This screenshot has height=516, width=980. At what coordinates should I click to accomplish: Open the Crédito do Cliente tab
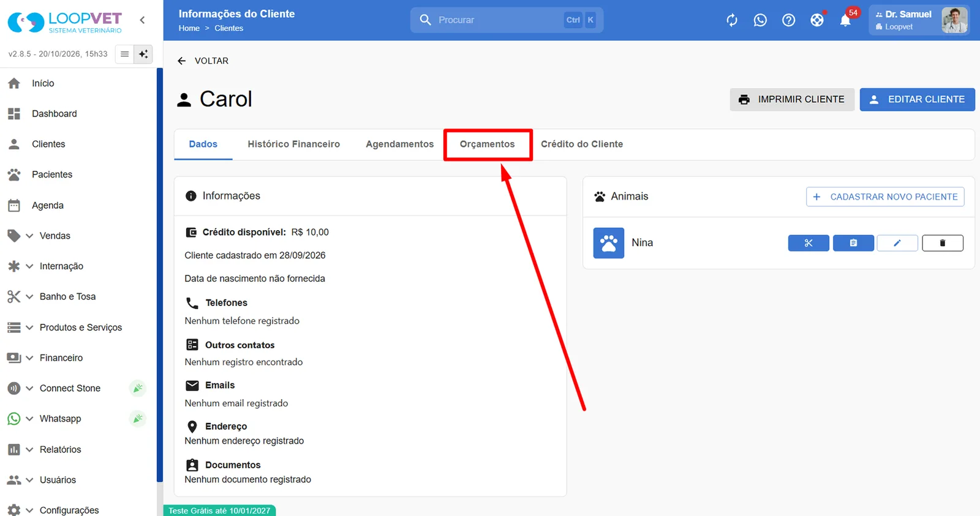click(x=582, y=144)
